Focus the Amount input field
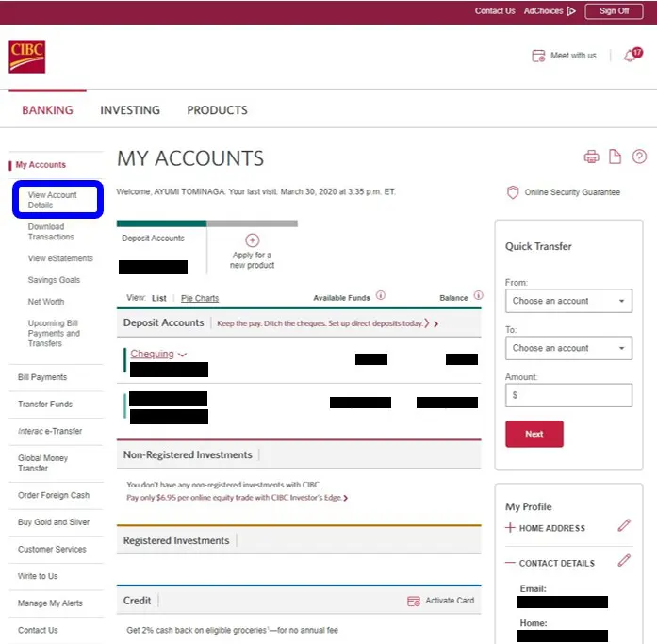657x644 pixels. [568, 395]
